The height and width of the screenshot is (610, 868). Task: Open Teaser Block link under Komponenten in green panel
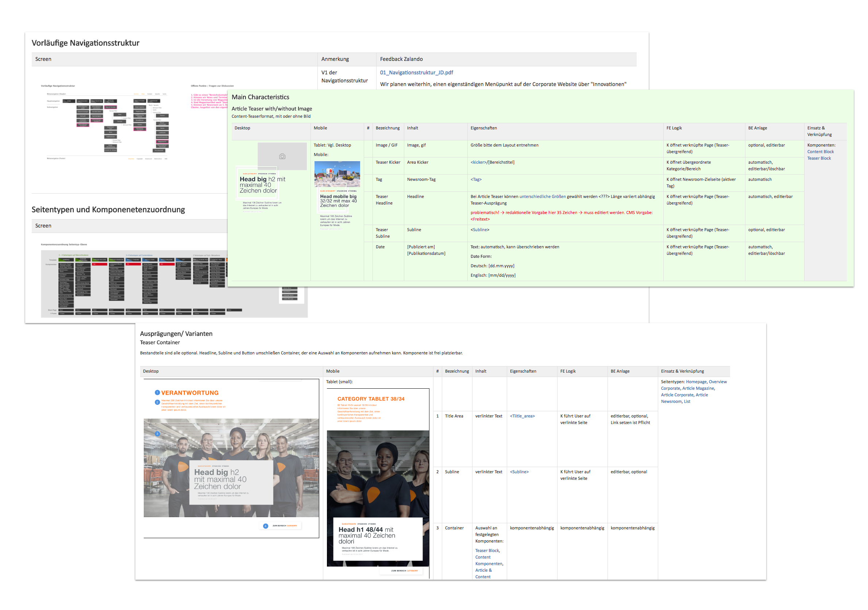819,158
